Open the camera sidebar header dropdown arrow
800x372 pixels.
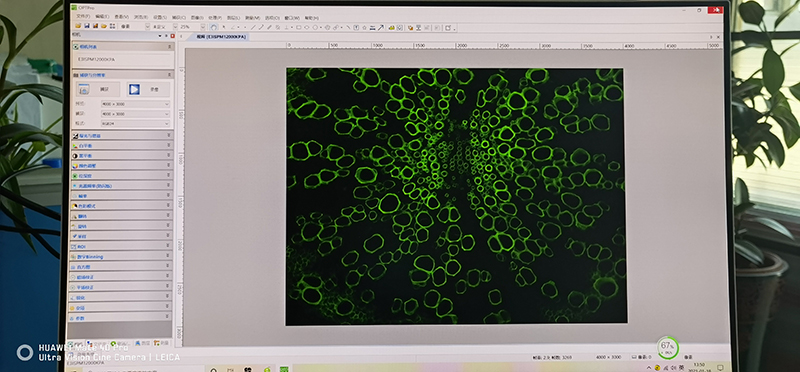point(160,36)
